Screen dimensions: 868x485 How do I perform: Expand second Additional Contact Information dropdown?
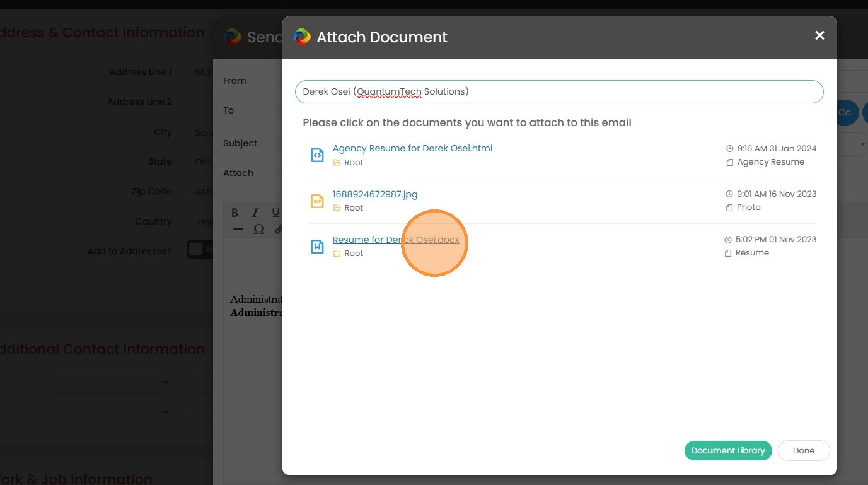point(107,411)
